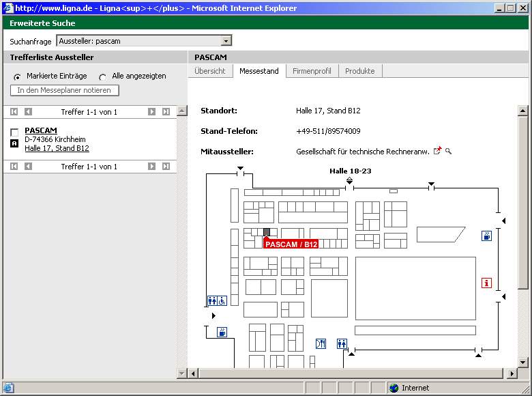
Task: Click the highlighted grey stand B12 on map
Action: (x=267, y=232)
